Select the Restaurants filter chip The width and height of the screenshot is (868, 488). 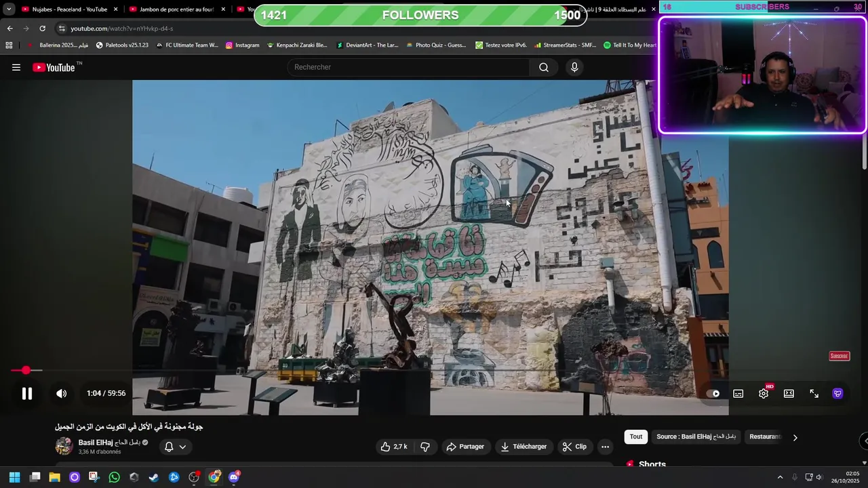(765, 436)
